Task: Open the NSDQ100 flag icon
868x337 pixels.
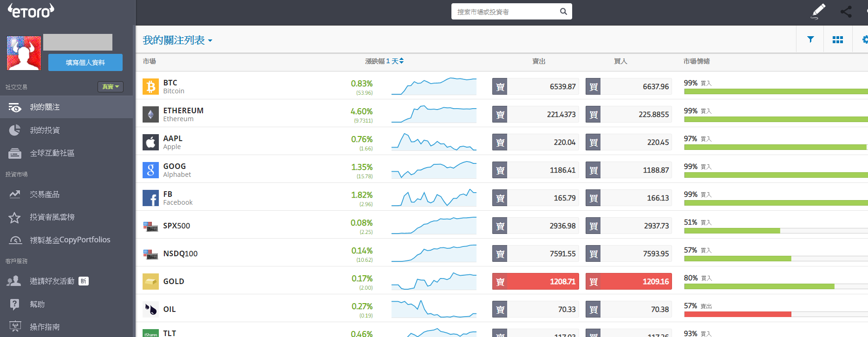Action: tap(150, 254)
